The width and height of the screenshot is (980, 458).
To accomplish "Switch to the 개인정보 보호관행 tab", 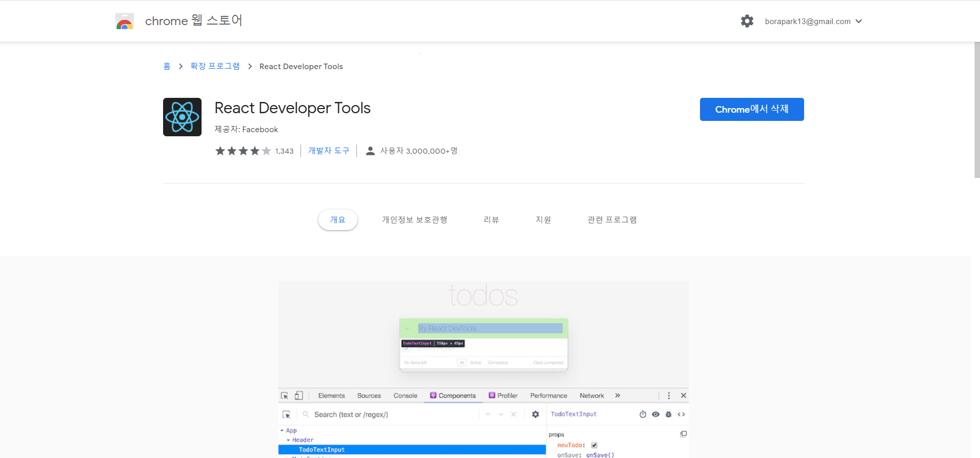I will (414, 220).
